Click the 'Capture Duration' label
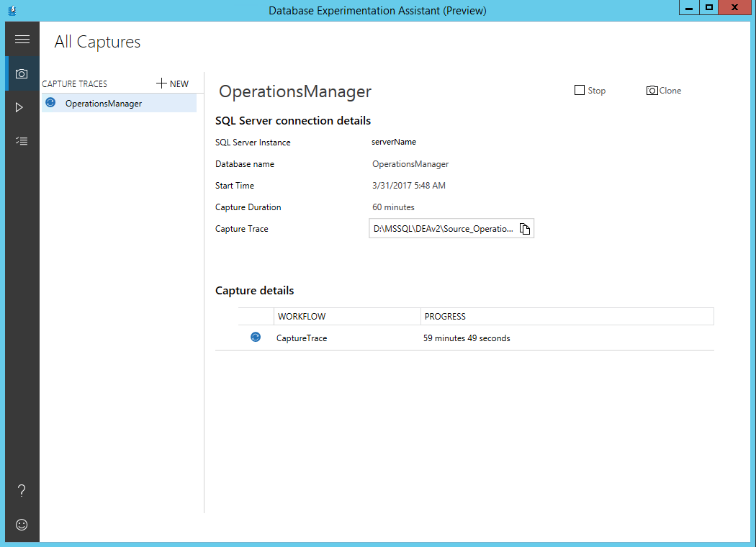 click(248, 207)
